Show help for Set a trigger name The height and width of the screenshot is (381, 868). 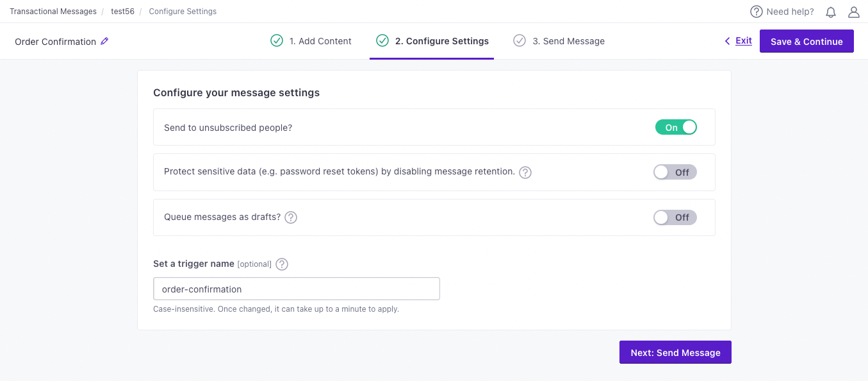point(282,264)
